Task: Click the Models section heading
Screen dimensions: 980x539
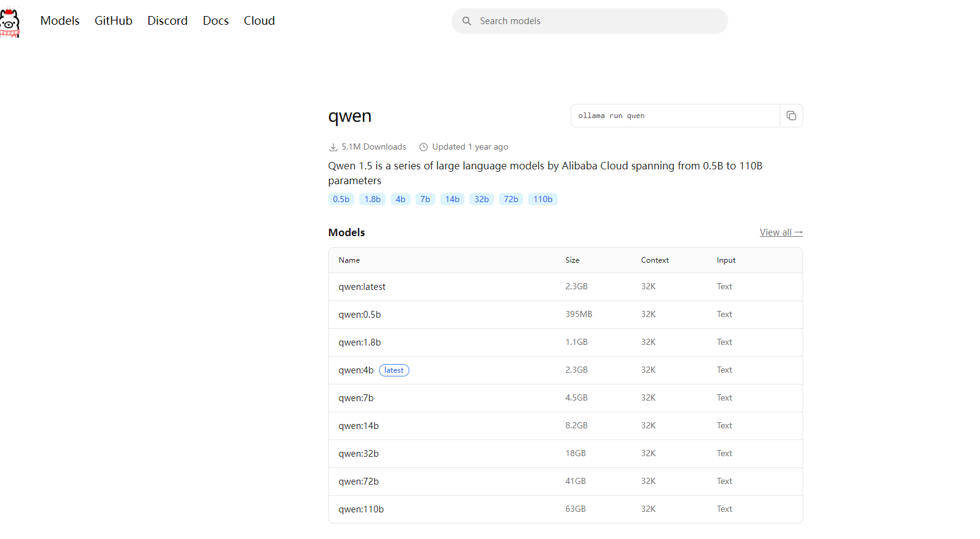Action: [x=347, y=232]
